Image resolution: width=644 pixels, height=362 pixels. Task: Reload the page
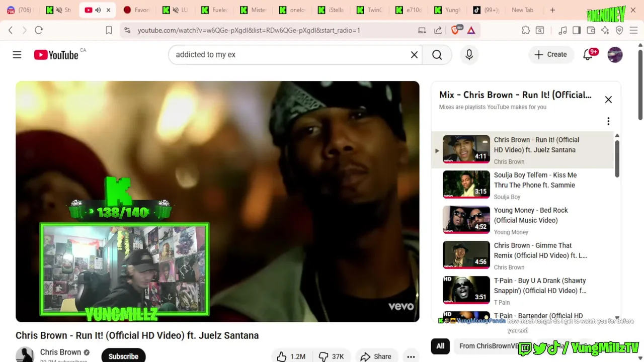[x=39, y=30]
